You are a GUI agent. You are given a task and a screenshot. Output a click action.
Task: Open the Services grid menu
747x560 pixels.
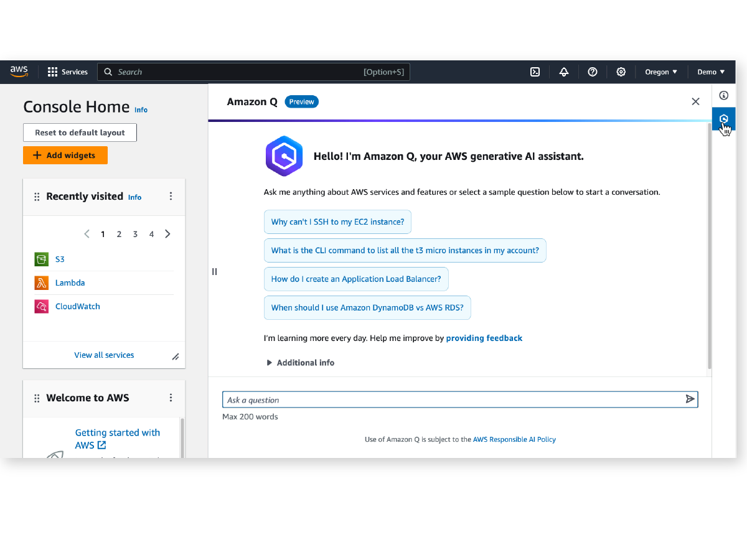click(x=68, y=72)
